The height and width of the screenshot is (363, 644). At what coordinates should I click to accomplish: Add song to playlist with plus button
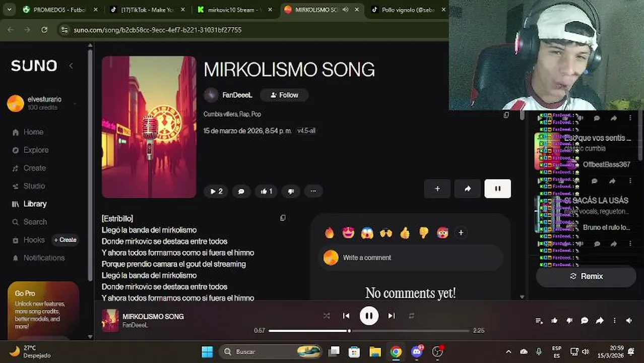437,189
